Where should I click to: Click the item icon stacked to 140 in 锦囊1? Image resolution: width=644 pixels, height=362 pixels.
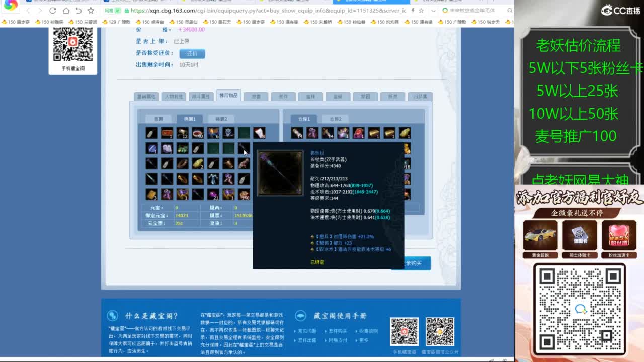pyautogui.click(x=244, y=194)
